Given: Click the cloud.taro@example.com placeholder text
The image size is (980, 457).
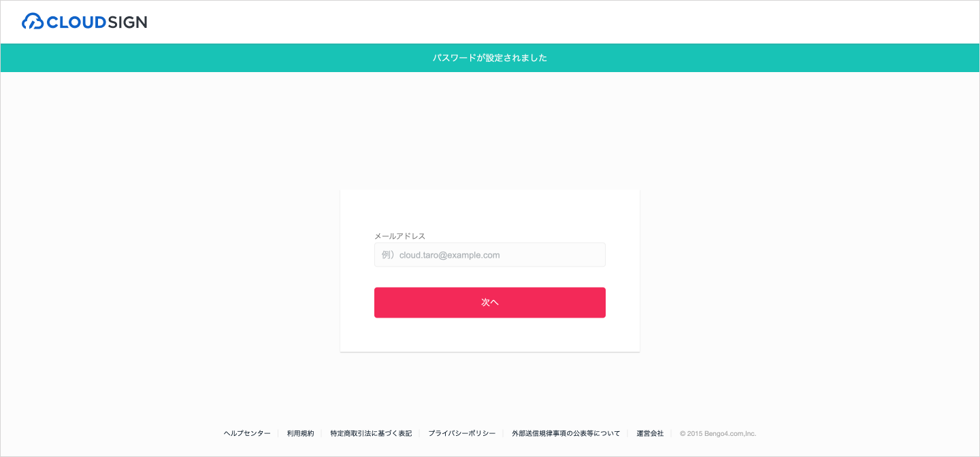Looking at the screenshot, I should tap(449, 255).
